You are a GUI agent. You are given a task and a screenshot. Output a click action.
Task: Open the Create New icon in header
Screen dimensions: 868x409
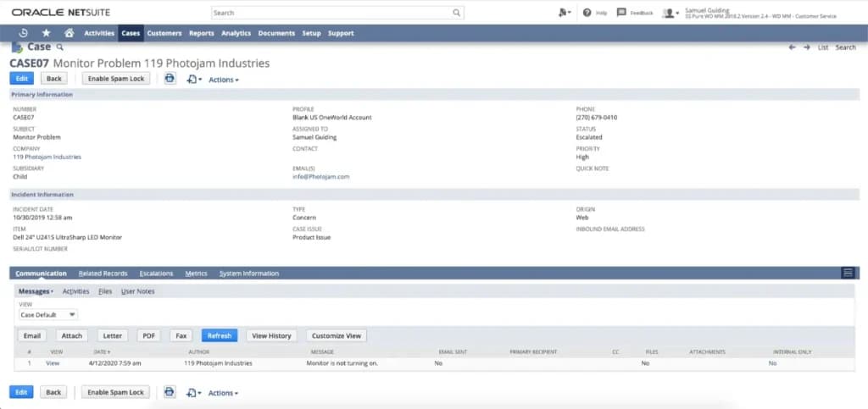click(x=565, y=13)
